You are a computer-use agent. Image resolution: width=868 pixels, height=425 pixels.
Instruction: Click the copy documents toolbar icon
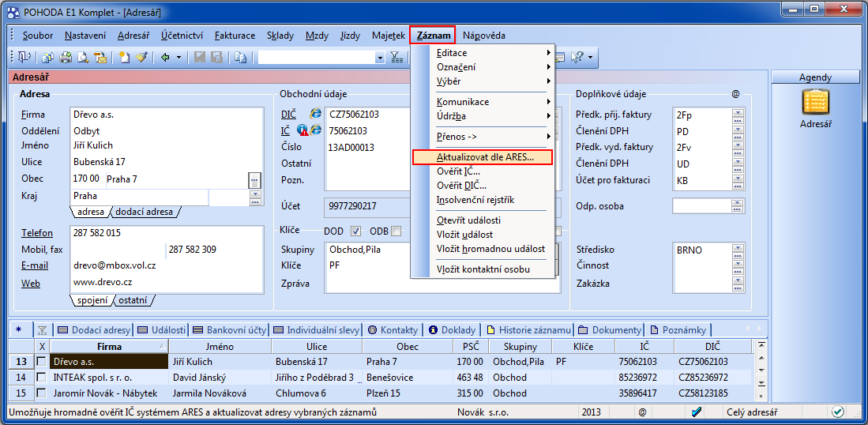48,56
